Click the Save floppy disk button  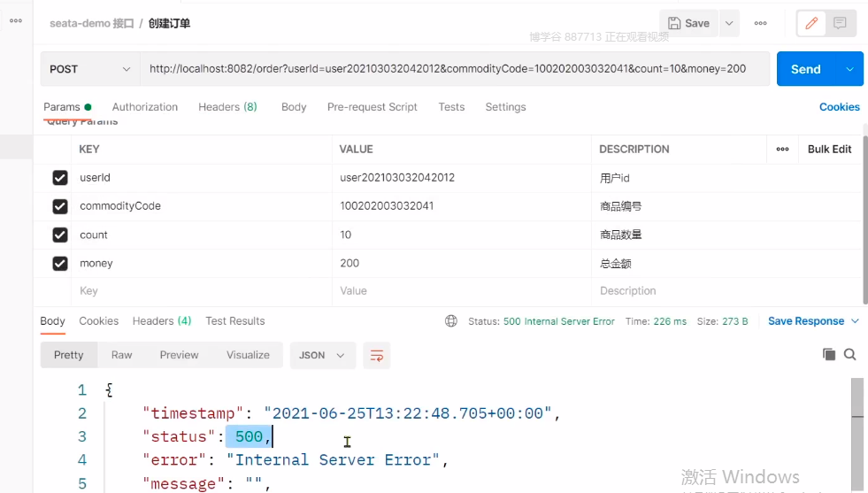pos(688,23)
